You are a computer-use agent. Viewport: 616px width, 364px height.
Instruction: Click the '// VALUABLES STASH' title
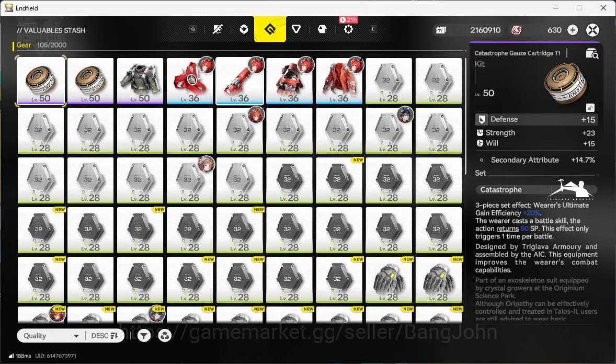point(51,30)
